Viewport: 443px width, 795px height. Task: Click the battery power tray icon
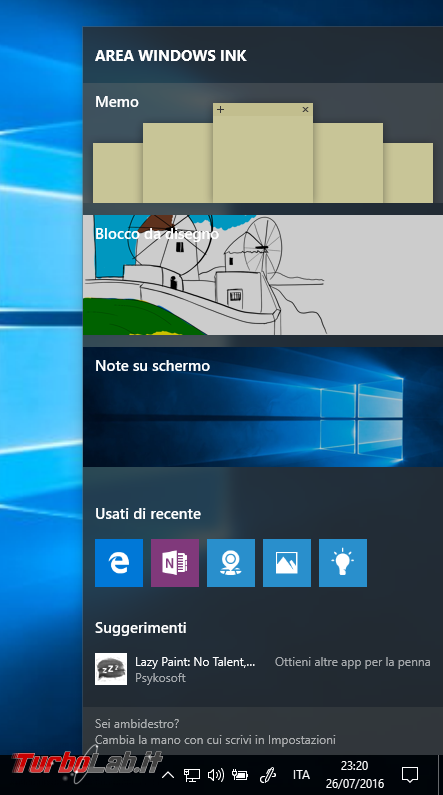click(x=240, y=775)
